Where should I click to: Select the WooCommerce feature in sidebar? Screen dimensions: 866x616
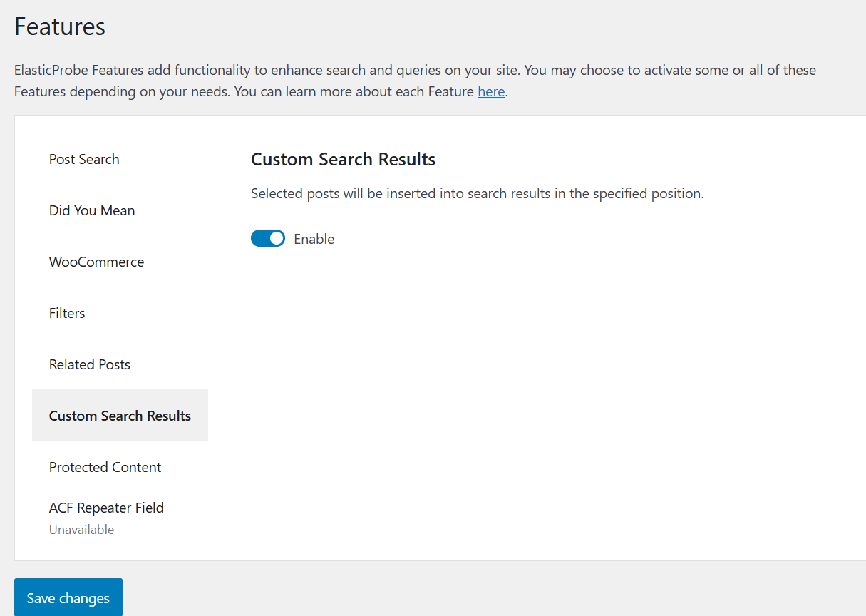tap(96, 262)
